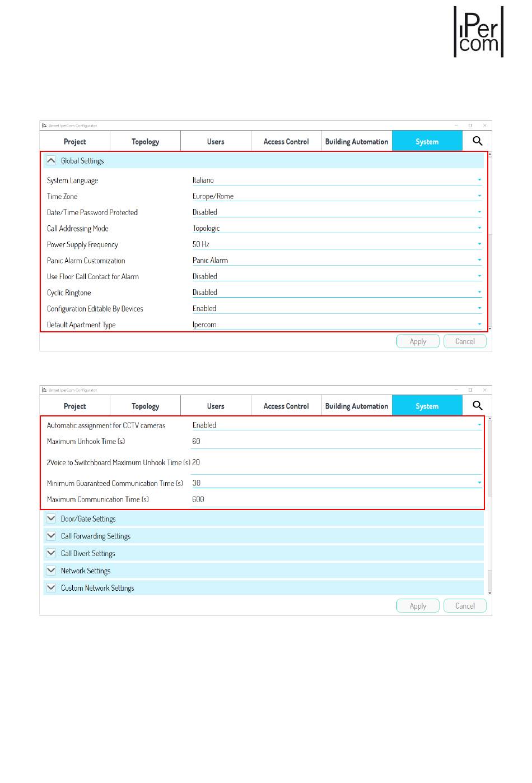
Task: Minimize the lower Configurator window
Action: [x=456, y=390]
